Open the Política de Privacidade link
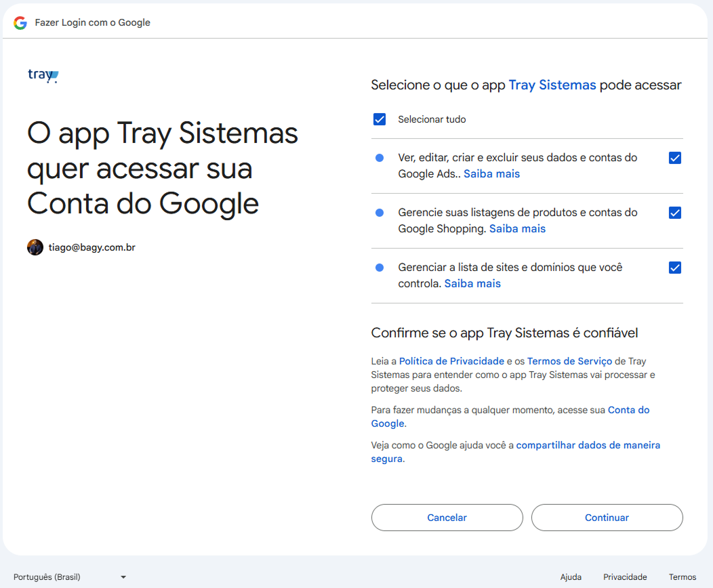The height and width of the screenshot is (588, 713). (451, 361)
